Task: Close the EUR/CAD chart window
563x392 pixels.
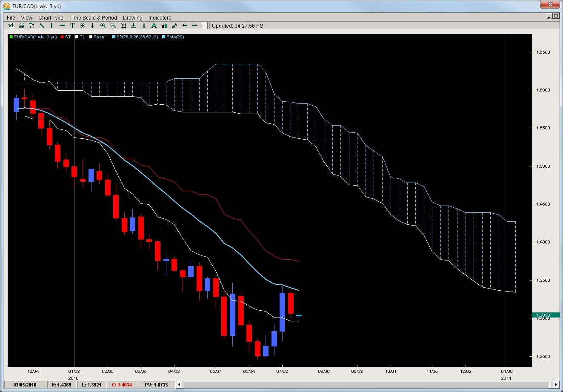Action: (x=549, y=4)
